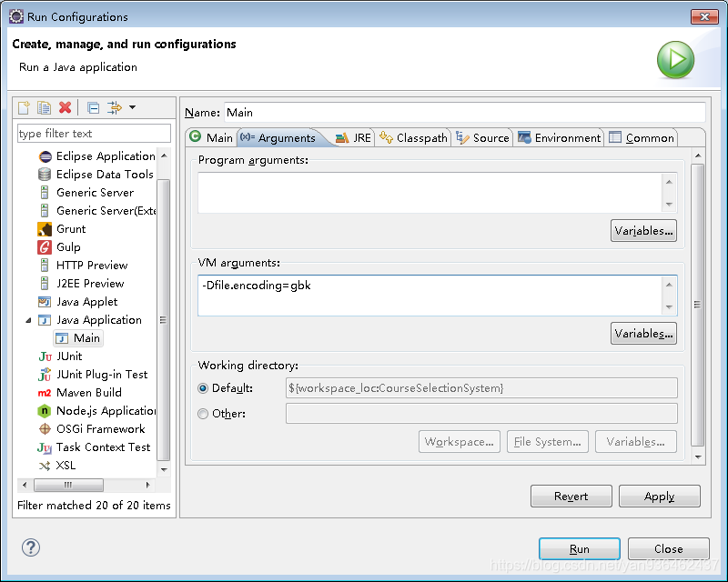Select the Gulp icon
This screenshot has width=728, height=582.
[x=45, y=247]
